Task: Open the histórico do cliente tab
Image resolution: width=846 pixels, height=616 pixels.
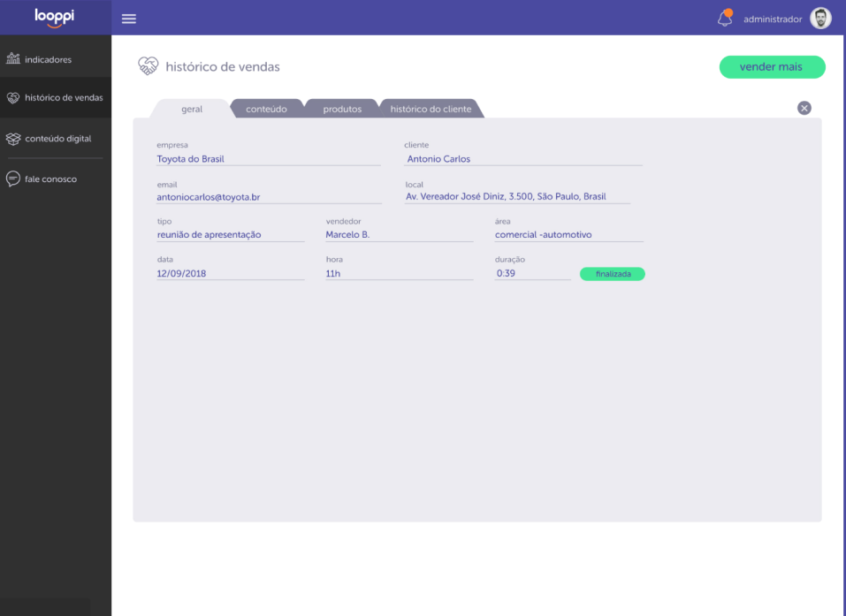Action: 431,109
